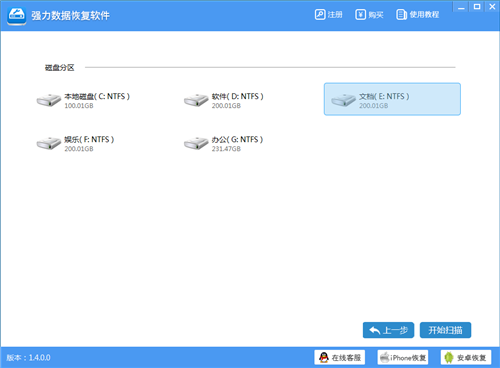Choose 娱乐( F: NTFS ) label

(89, 139)
